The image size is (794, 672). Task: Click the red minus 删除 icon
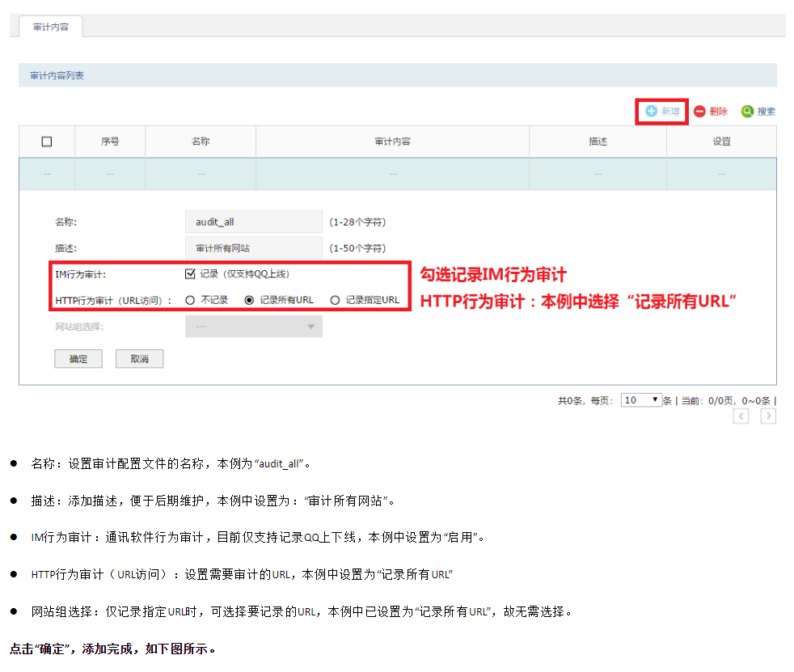pyautogui.click(x=699, y=112)
